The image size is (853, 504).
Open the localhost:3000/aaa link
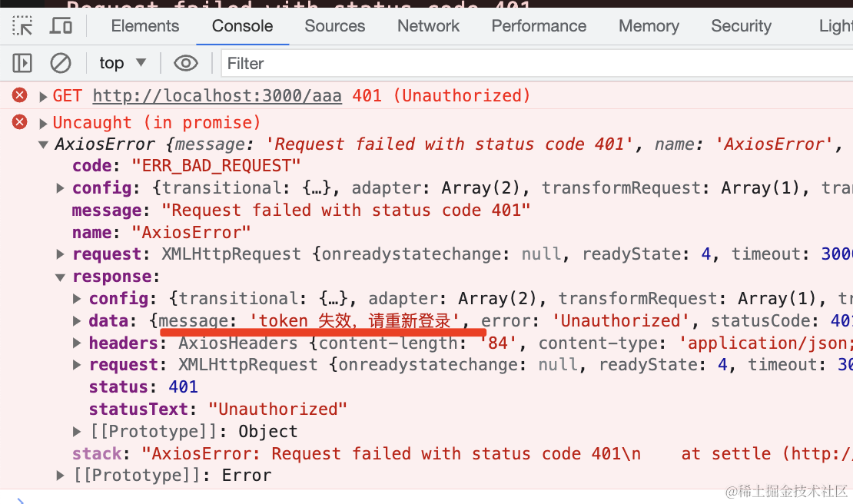[x=217, y=96]
